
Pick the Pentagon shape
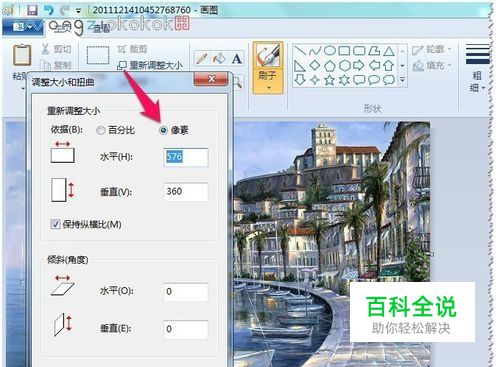tap(330, 65)
